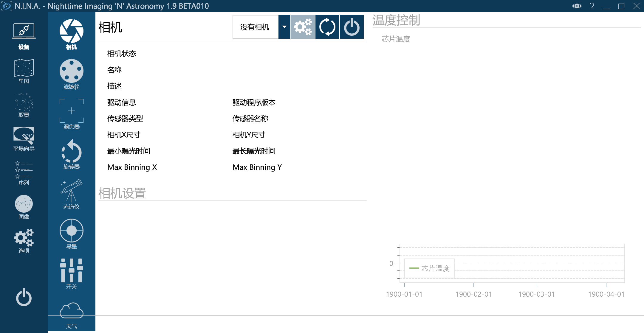The height and width of the screenshot is (333, 644).
Task: Click the 驱动信息 label
Action: tap(122, 102)
